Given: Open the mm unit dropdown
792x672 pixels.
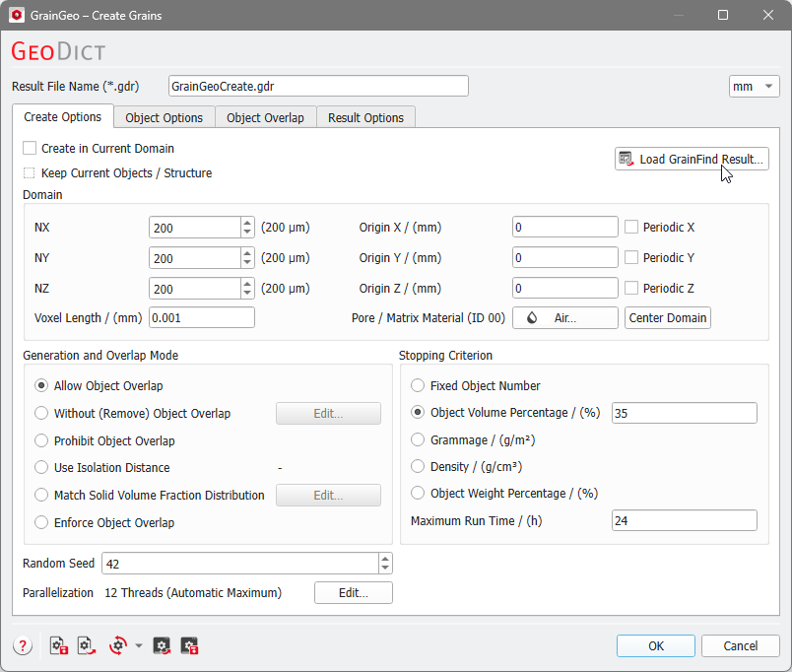Looking at the screenshot, I should (x=755, y=87).
